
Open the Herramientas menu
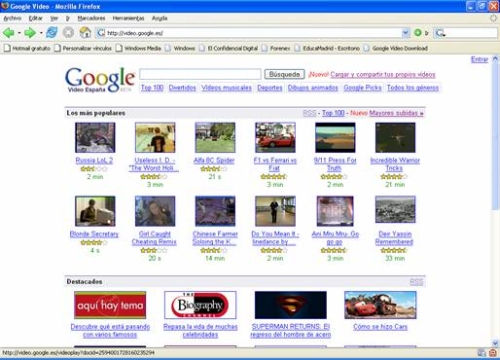click(128, 18)
